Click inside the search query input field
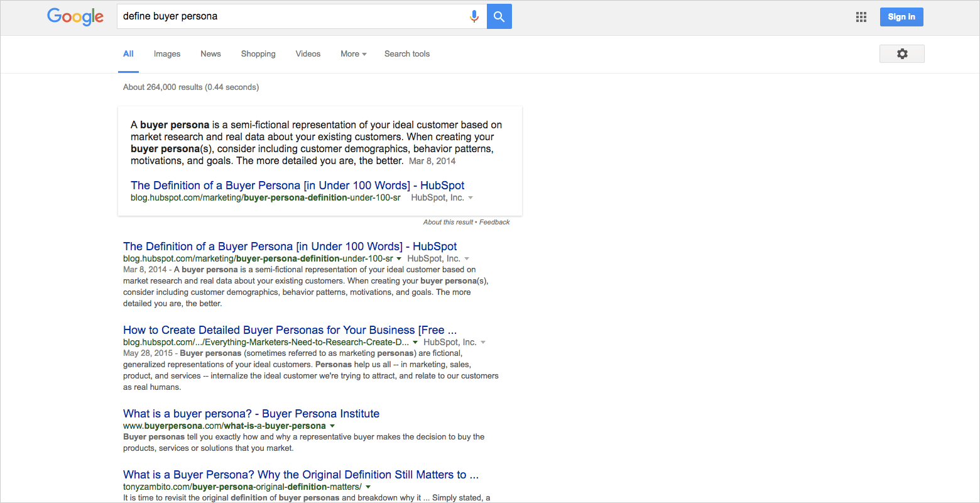 [283, 16]
